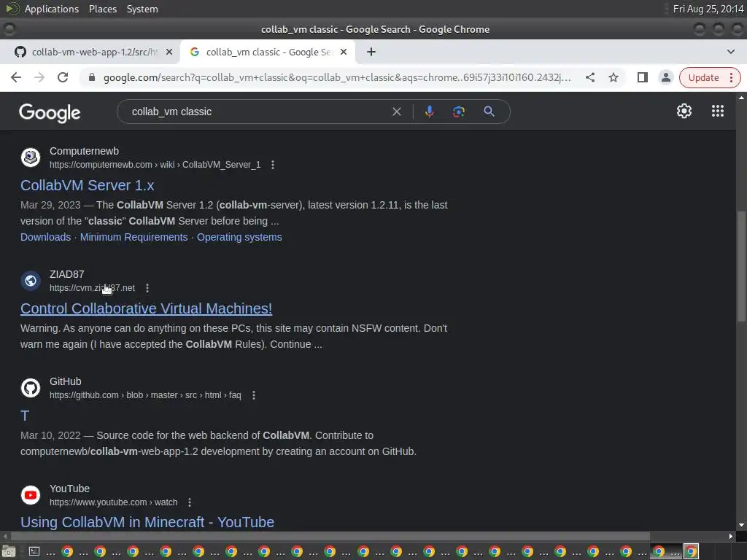This screenshot has height=560, width=747.
Task: Click the computernewb.com wiki breadcrumb URL
Action: [x=155, y=165]
